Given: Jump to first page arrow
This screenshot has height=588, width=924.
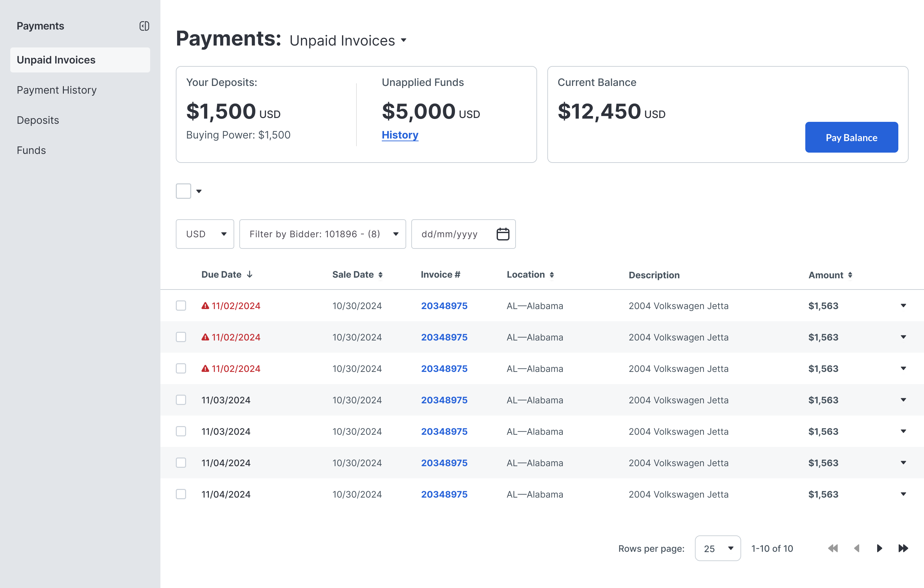Looking at the screenshot, I should [x=833, y=548].
